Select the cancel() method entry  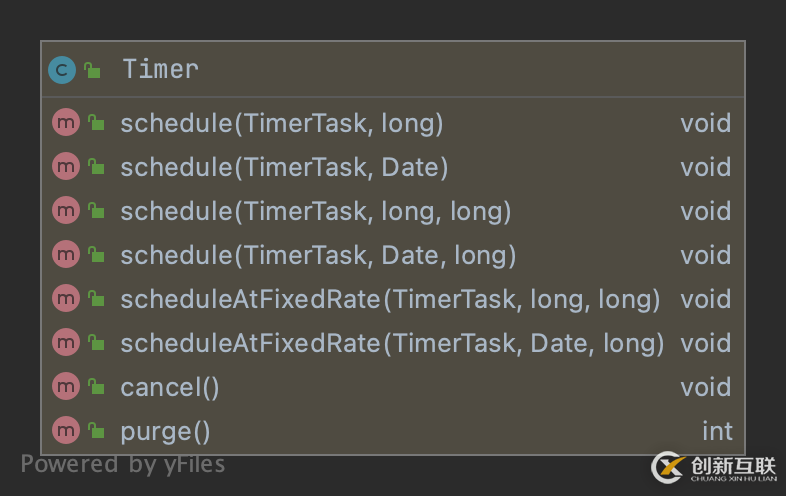tap(393, 387)
